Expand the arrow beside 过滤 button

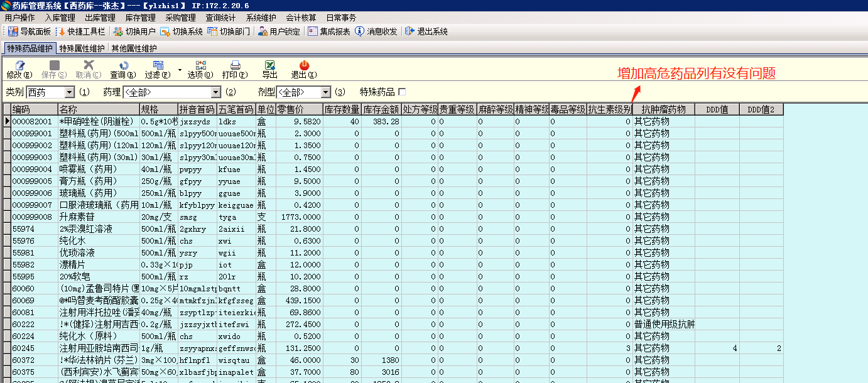180,69
